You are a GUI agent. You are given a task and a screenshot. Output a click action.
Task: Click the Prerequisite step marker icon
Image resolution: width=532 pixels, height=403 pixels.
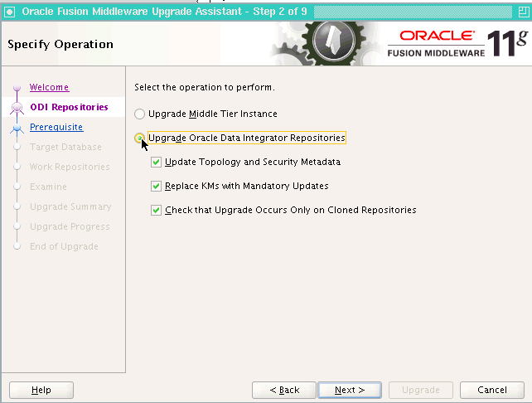[x=17, y=129]
